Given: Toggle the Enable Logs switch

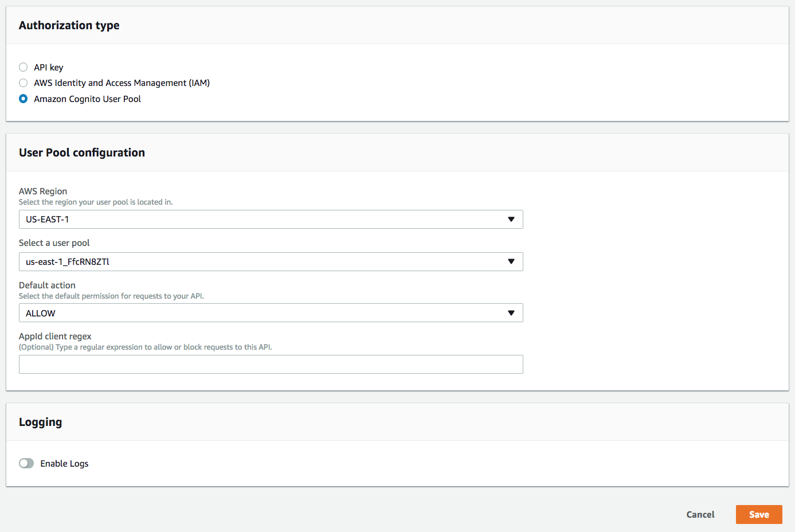Looking at the screenshot, I should point(26,463).
